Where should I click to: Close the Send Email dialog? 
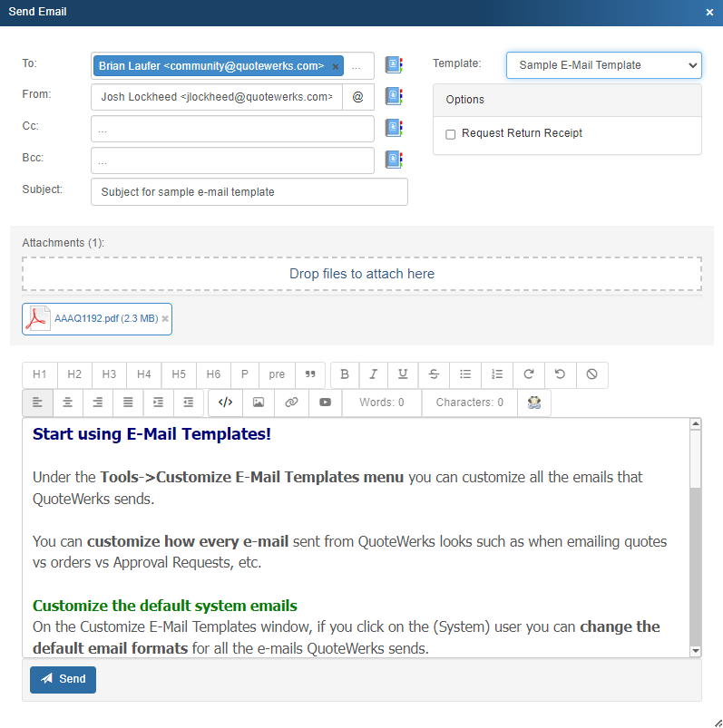[709, 13]
